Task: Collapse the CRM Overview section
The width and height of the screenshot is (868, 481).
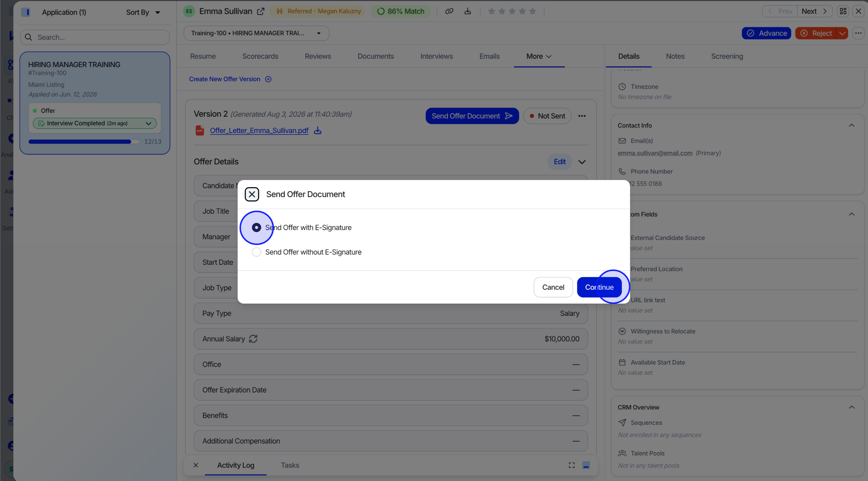Action: [851, 407]
